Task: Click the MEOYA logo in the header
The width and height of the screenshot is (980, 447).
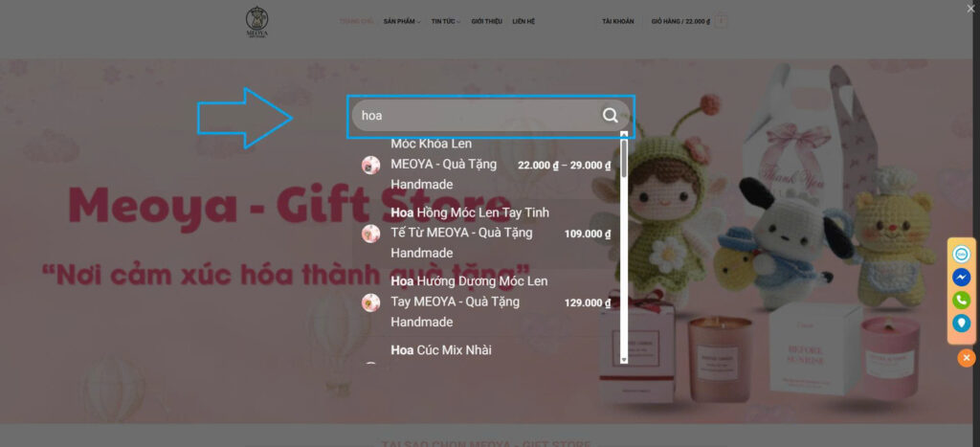Action: [x=257, y=23]
